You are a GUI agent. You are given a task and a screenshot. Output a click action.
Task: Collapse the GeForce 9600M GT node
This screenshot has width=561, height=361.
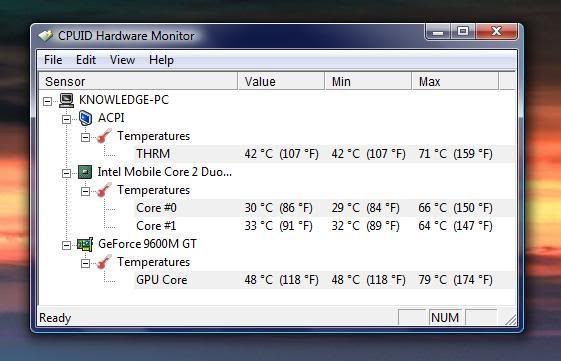click(x=67, y=245)
